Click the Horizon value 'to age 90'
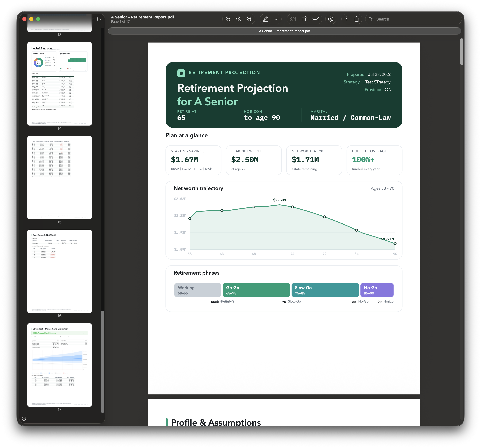This screenshot has height=448, width=481. click(262, 118)
